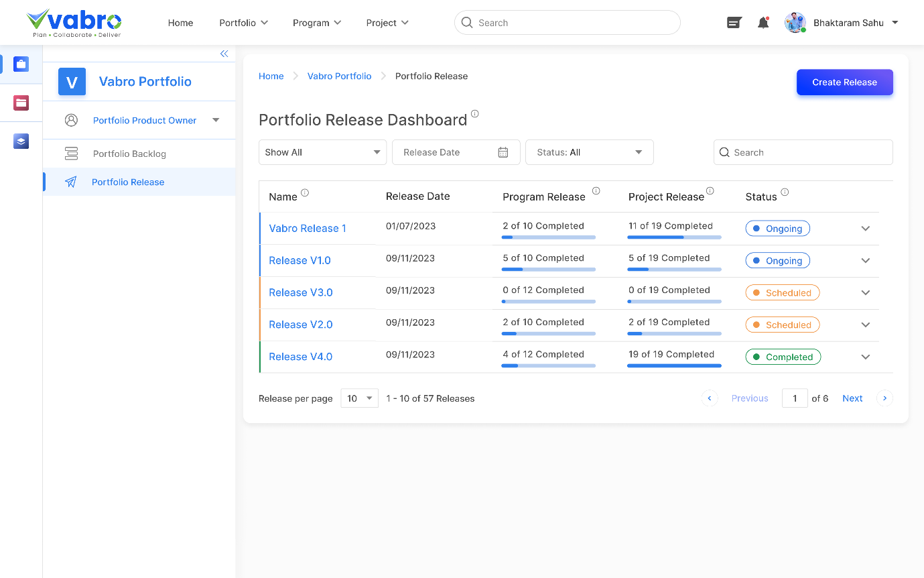
Task: Expand the Release V3.0 row
Action: [x=866, y=293]
